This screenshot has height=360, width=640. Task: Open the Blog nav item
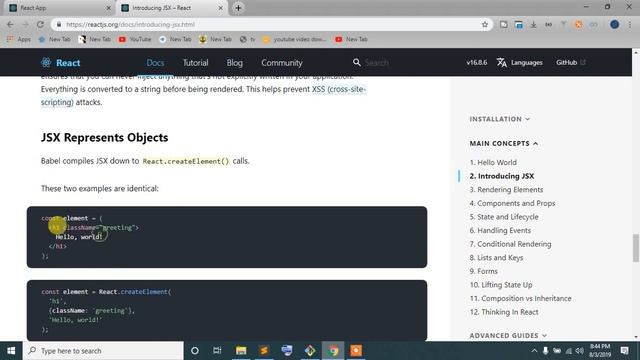[234, 62]
